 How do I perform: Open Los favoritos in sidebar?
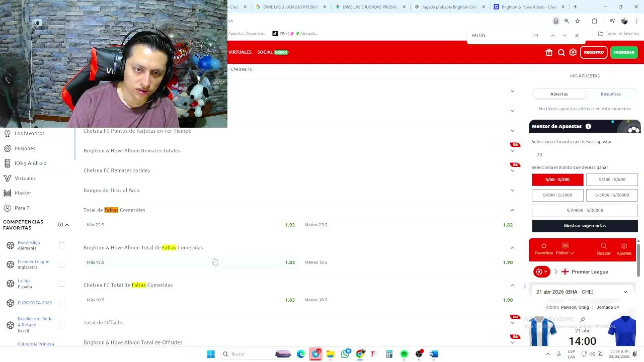pos(29,133)
